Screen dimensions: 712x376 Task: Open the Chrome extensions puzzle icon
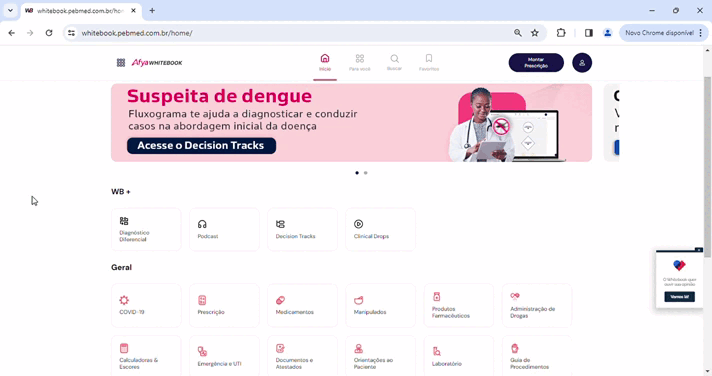pyautogui.click(x=561, y=33)
